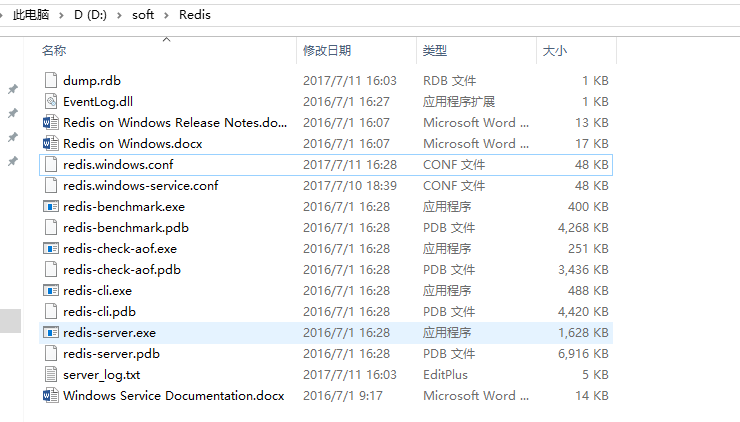Expand breadcrumb chevron after D (D:)
Screen dimensions: 740x422
pyautogui.click(x=119, y=16)
